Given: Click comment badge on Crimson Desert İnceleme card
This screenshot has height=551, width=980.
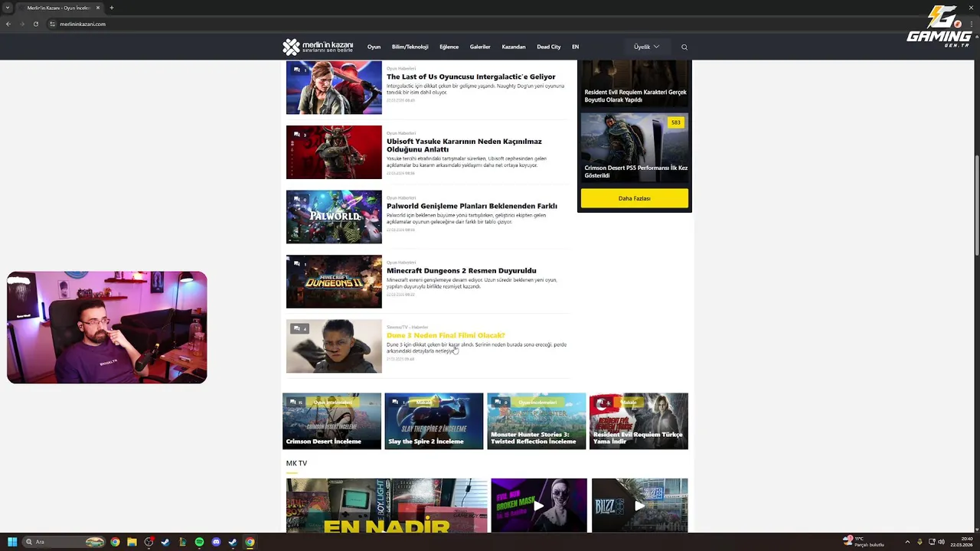Looking at the screenshot, I should click(x=297, y=402).
